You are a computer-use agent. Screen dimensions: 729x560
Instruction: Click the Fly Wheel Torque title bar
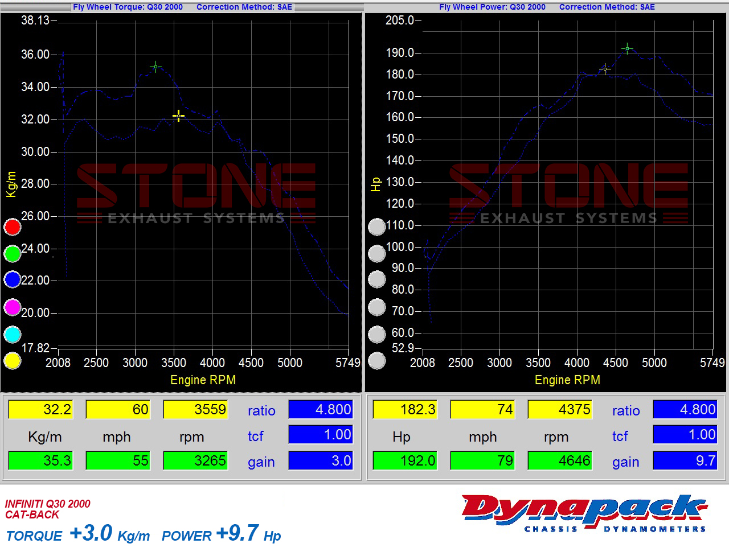click(182, 7)
